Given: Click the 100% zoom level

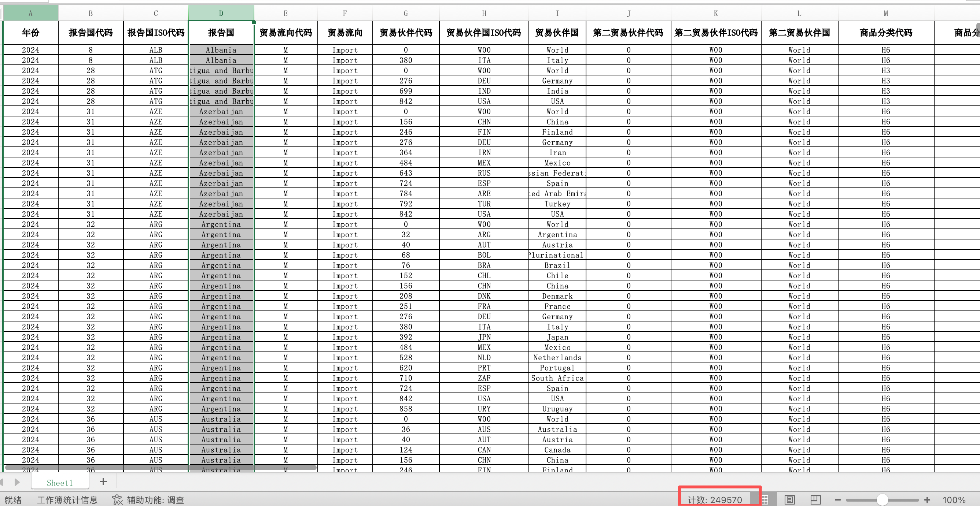Looking at the screenshot, I should (x=954, y=500).
